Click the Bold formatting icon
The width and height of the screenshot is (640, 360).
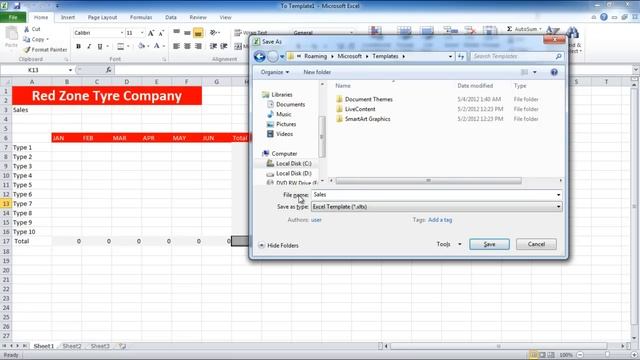coord(78,47)
